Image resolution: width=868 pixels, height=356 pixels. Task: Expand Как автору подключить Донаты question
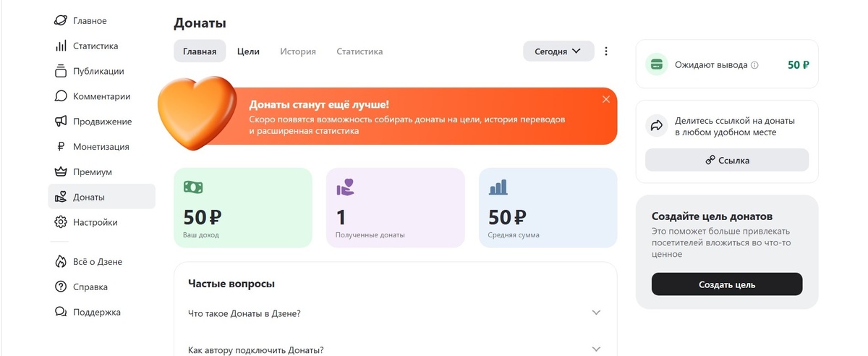(x=395, y=349)
